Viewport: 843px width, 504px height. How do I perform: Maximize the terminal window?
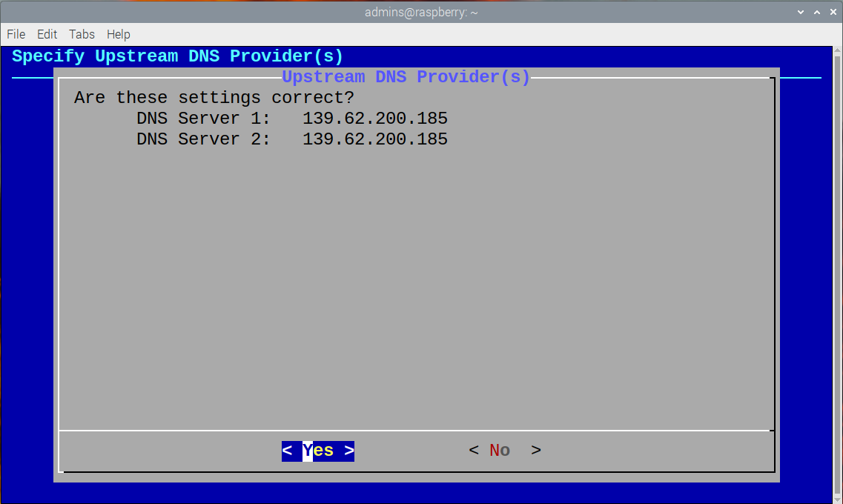pos(816,12)
